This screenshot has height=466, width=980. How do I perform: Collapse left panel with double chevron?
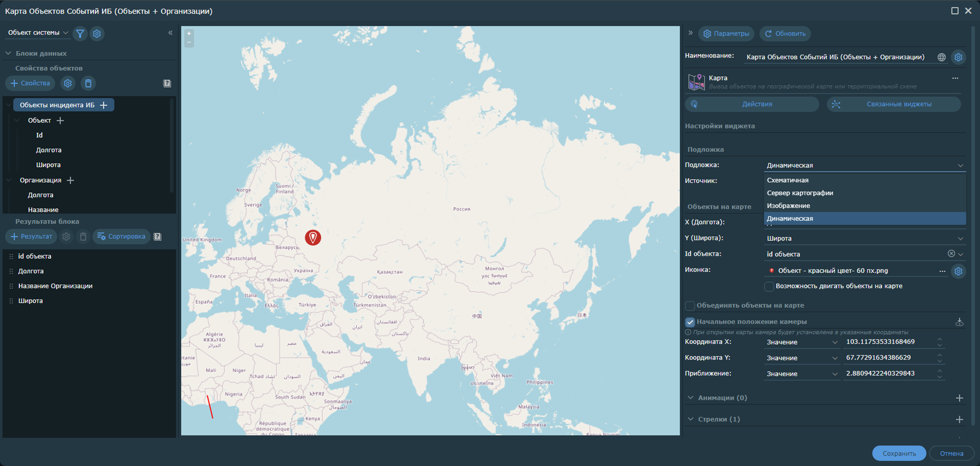click(x=171, y=33)
